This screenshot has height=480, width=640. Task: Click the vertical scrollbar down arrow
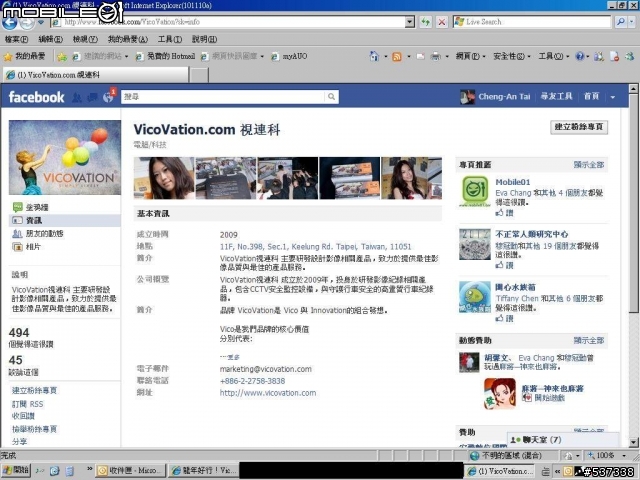click(633, 442)
